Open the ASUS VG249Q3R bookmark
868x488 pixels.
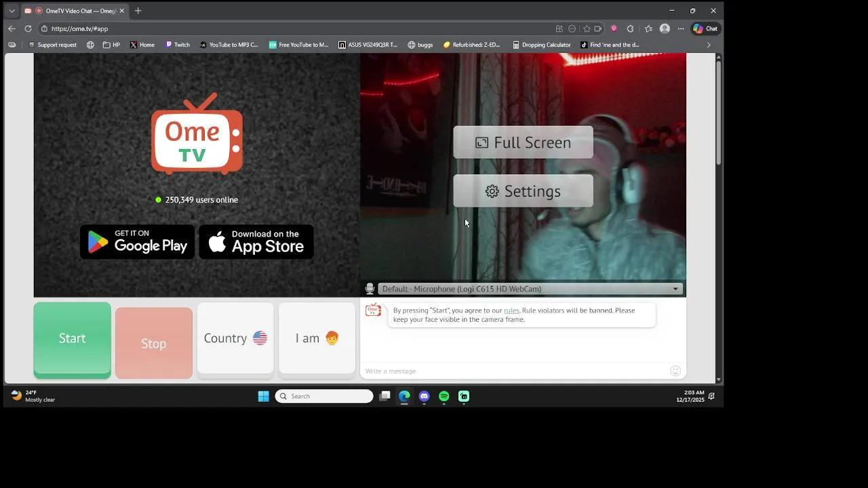368,45
